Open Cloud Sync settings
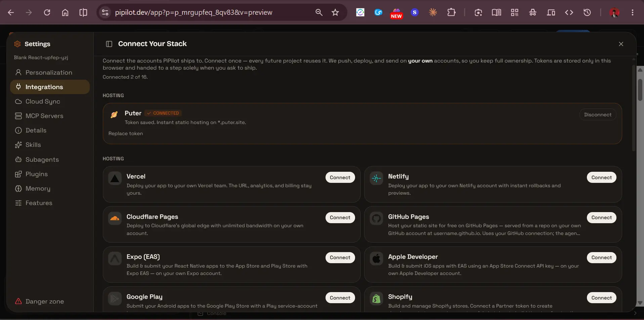This screenshot has height=320, width=644. coord(50,102)
